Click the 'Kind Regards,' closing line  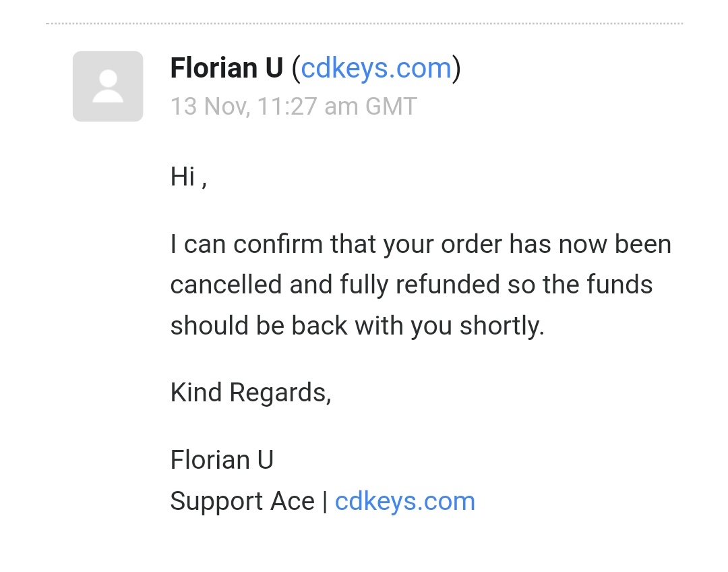point(251,393)
